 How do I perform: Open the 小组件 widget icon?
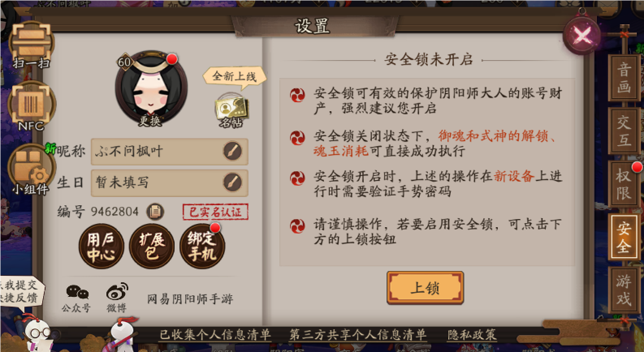pyautogui.click(x=30, y=170)
